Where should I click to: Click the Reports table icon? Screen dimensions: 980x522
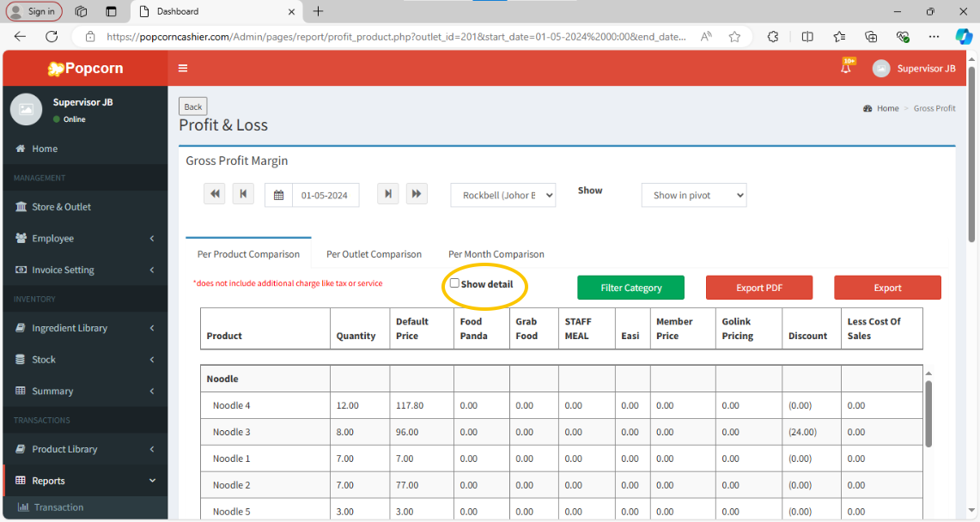tap(21, 480)
